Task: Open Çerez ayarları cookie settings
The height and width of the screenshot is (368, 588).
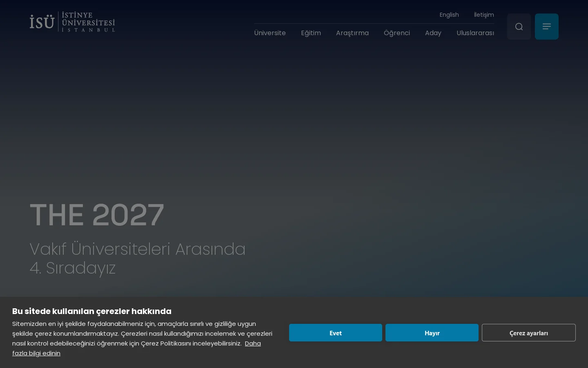Action: (x=529, y=333)
